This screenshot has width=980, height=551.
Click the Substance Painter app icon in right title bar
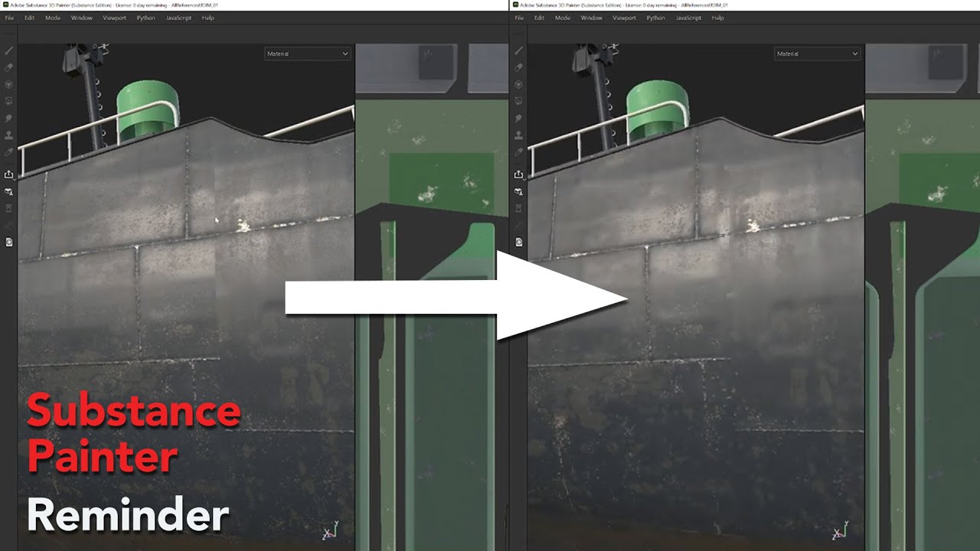(514, 5)
